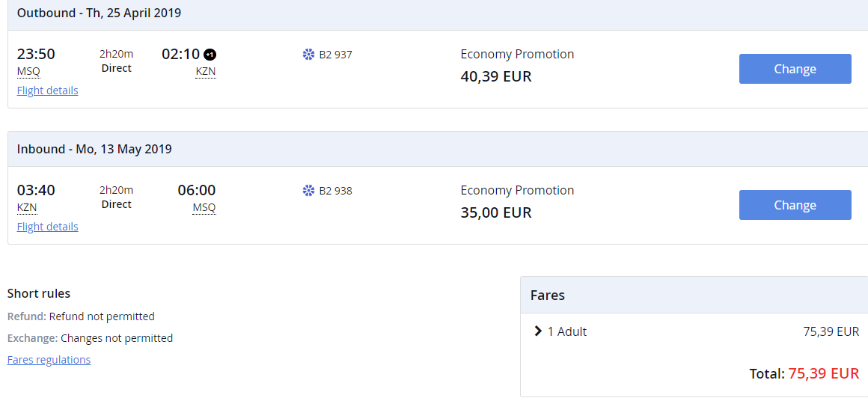868x398 pixels.
Task: Click the 40,39 EUR outbound fare price
Action: click(496, 76)
